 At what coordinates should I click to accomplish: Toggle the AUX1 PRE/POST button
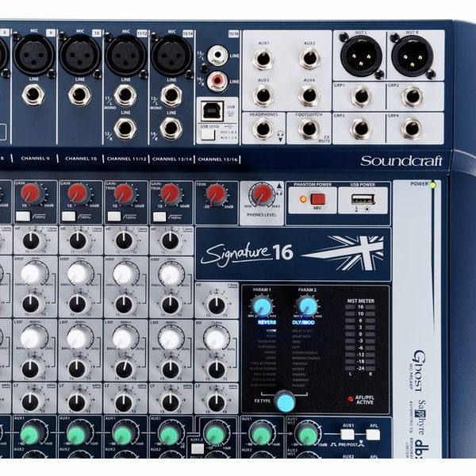(x=347, y=435)
